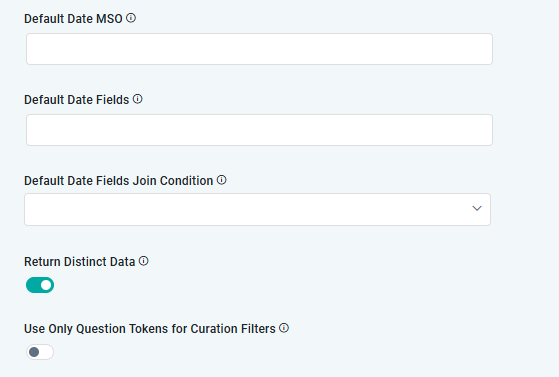Click info icon beside Default Date MSO

131,18
